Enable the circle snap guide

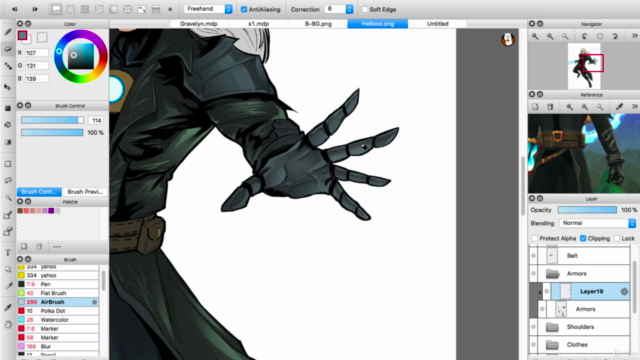tap(127, 9)
